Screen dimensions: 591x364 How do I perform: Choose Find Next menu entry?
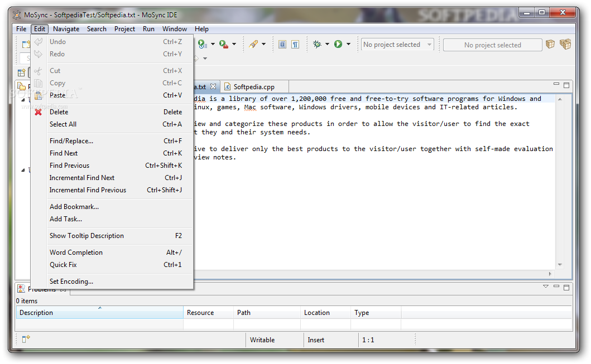pos(112,153)
